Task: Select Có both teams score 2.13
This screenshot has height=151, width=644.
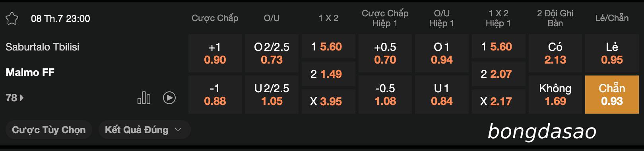Action: pyautogui.click(x=555, y=53)
